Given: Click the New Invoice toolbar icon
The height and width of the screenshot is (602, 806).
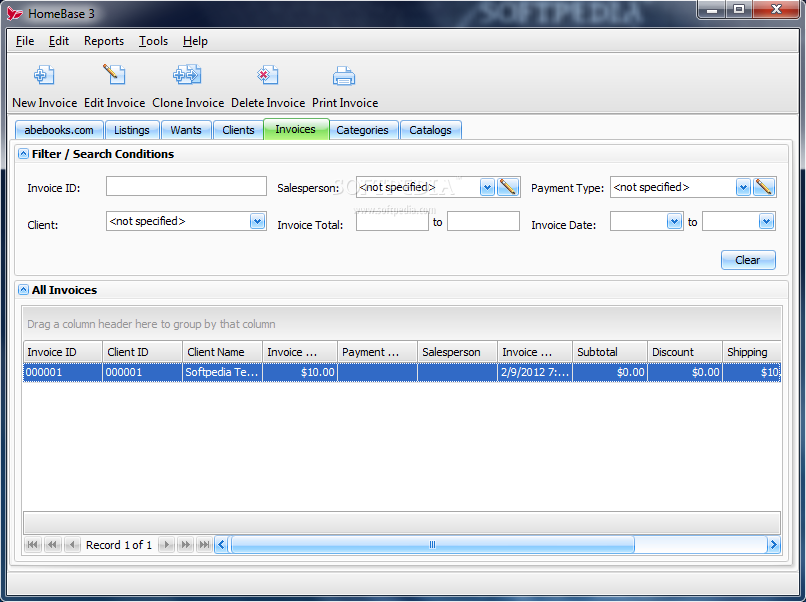Looking at the screenshot, I should coord(44,76).
